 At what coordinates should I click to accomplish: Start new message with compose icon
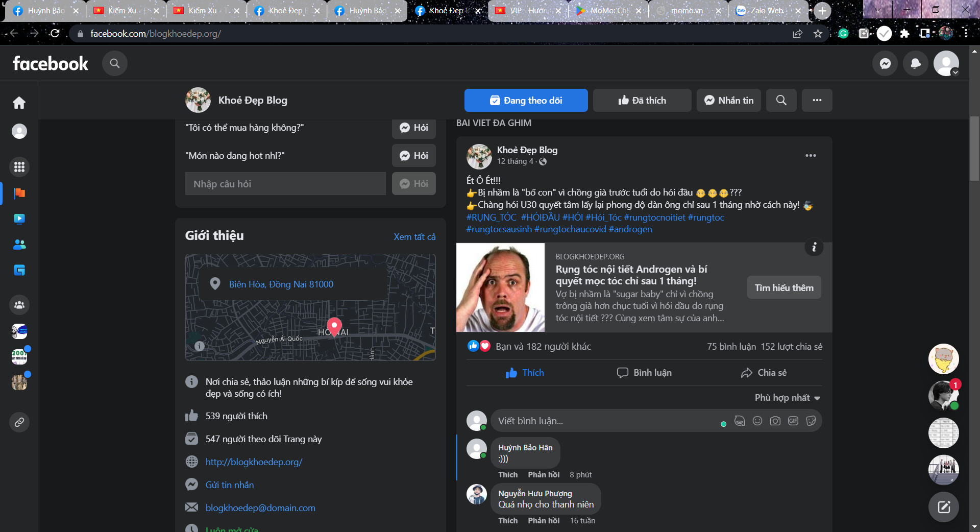point(943,507)
